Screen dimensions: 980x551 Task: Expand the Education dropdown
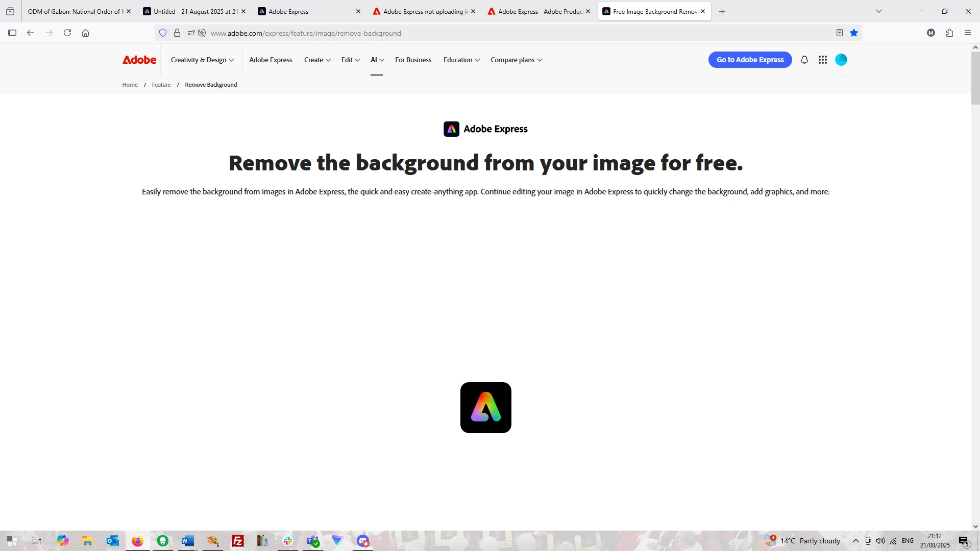(x=461, y=60)
